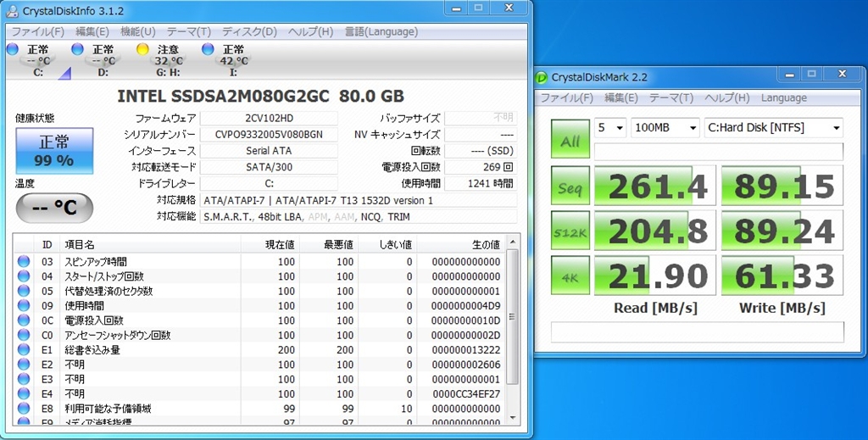
Task: Open the test size dropdown showing 100MB
Action: pyautogui.click(x=665, y=128)
